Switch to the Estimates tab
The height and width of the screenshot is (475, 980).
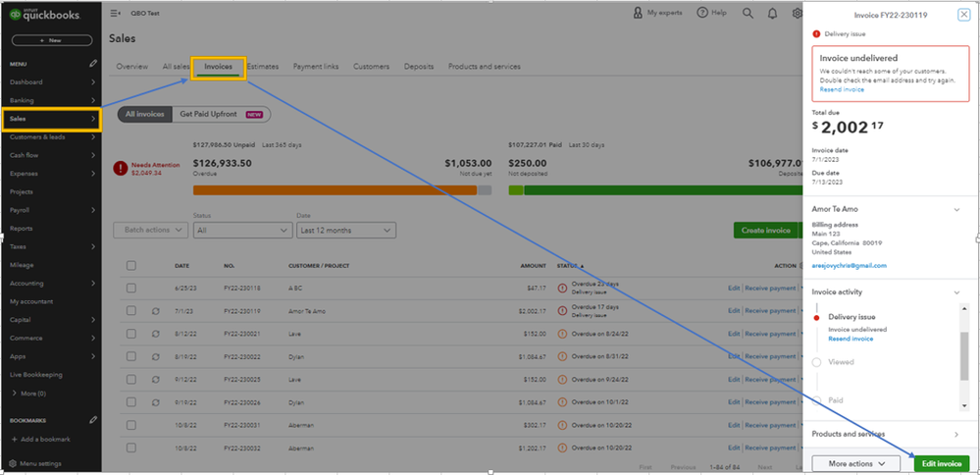point(263,67)
